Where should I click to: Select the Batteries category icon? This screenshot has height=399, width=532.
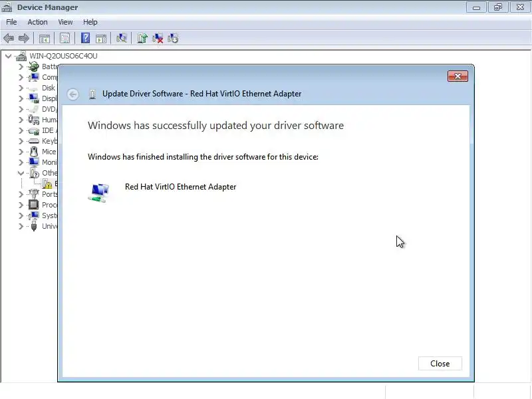coord(34,66)
